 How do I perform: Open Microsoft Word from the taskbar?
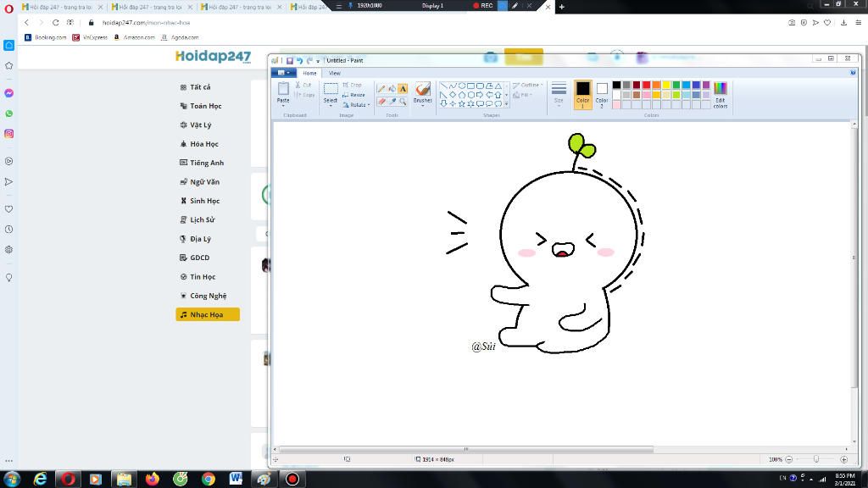[x=236, y=479]
